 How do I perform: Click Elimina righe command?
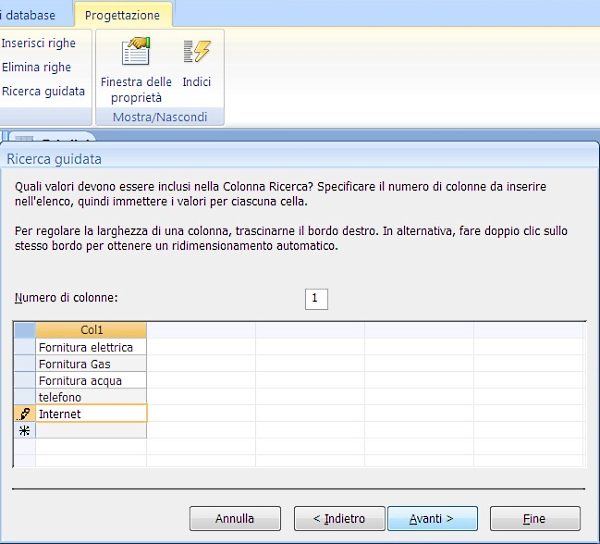(36, 68)
